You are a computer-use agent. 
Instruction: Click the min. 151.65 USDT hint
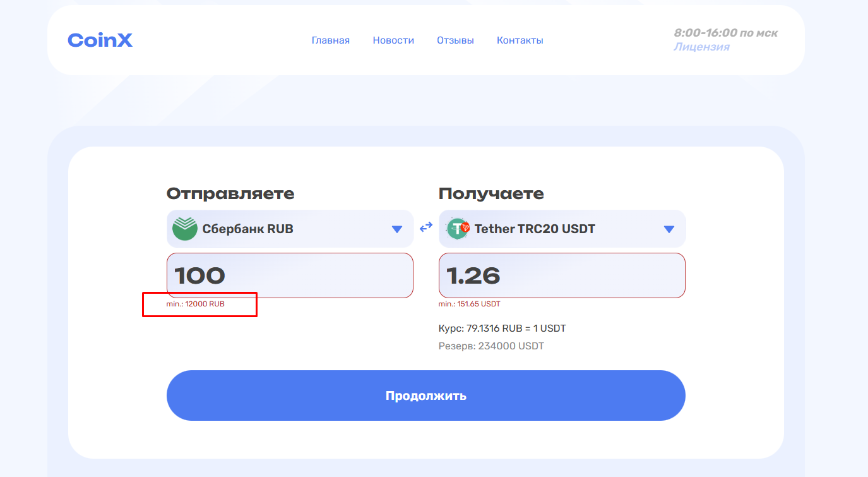coord(469,304)
